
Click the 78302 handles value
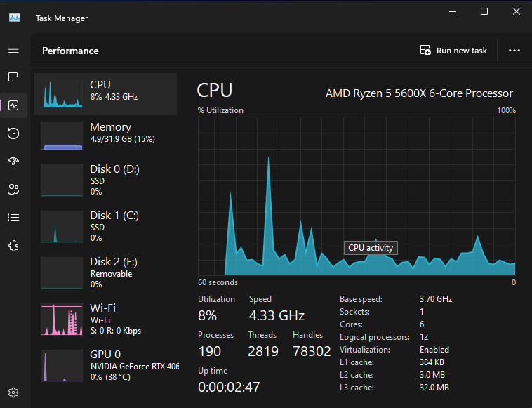[312, 351]
